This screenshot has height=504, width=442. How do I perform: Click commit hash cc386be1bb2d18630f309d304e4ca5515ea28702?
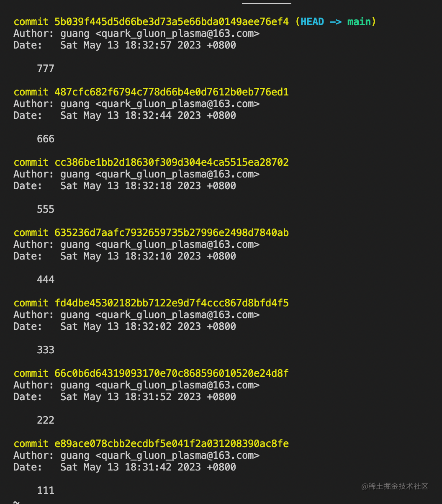click(x=172, y=162)
